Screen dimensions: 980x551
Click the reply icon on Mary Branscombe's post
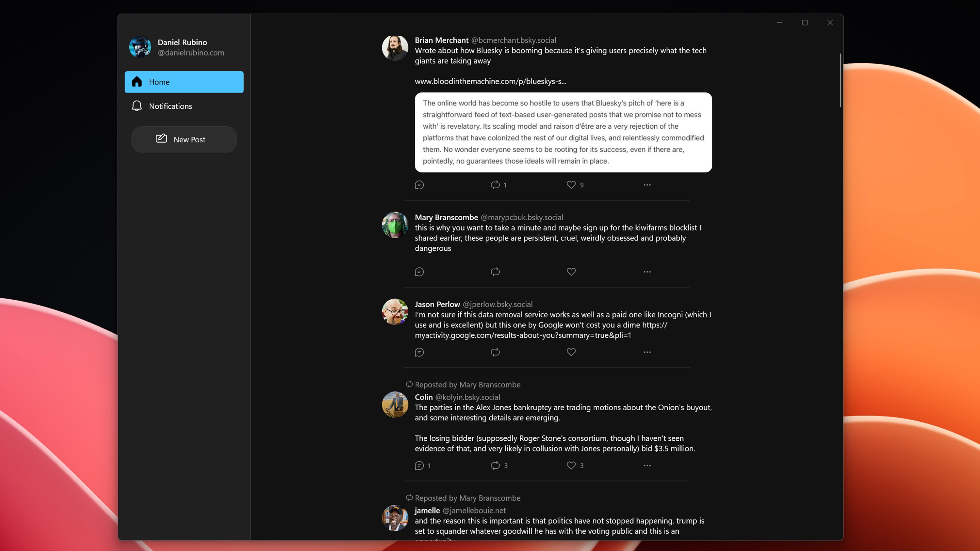[419, 271]
